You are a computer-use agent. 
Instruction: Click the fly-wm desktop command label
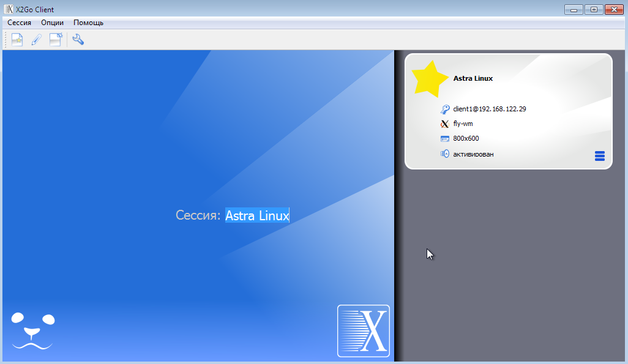pos(463,124)
